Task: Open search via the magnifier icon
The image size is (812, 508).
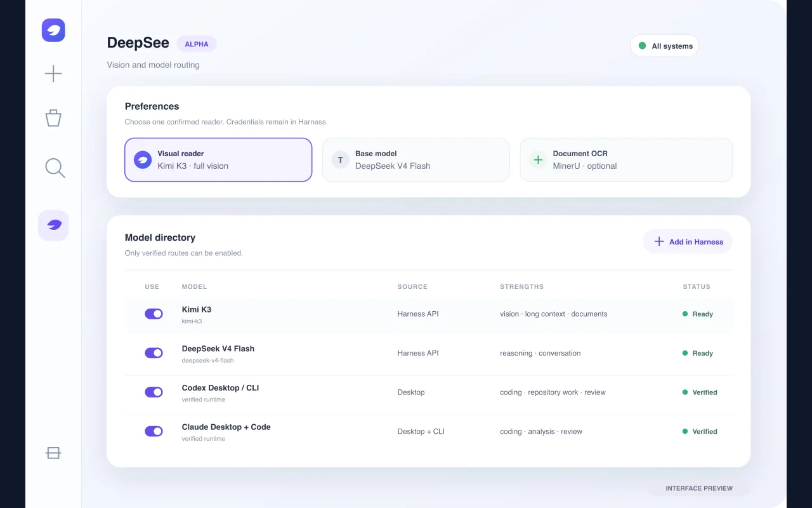Action: coord(55,168)
